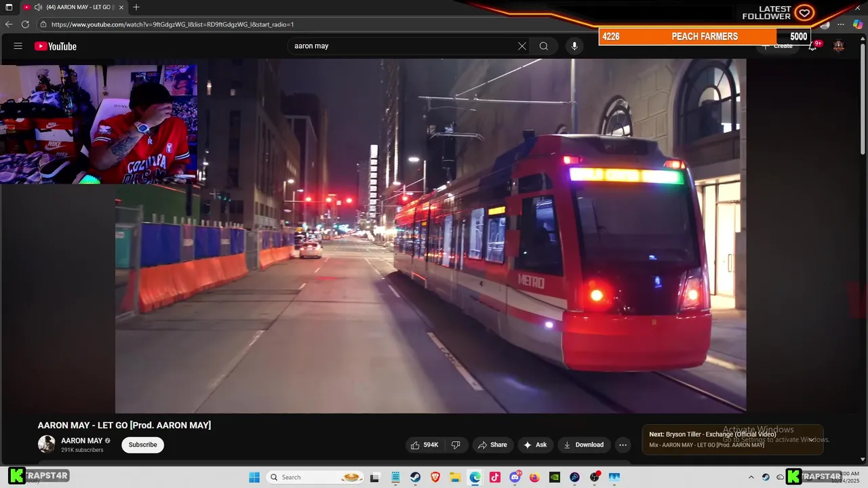
Task: Open Steam from the taskbar
Action: pyautogui.click(x=415, y=477)
